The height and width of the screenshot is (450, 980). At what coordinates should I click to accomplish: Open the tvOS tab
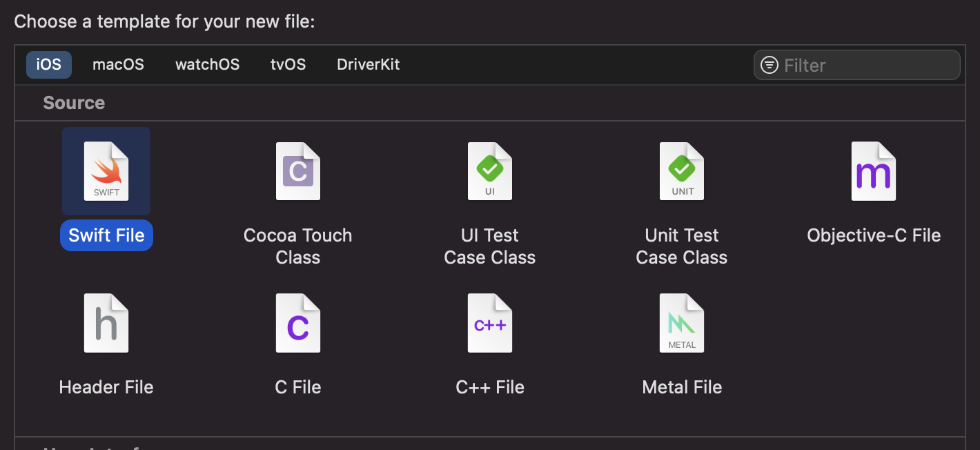point(288,65)
